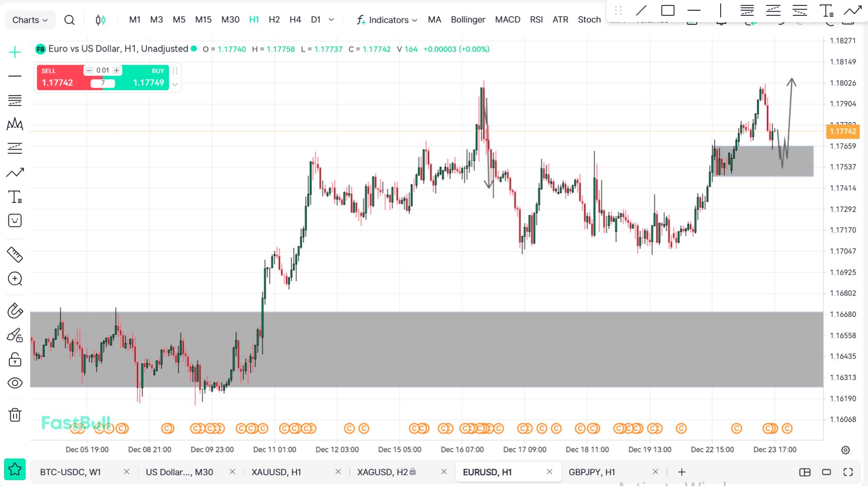The width and height of the screenshot is (868, 486).
Task: Click the candlestick chart type icon
Action: click(x=100, y=20)
